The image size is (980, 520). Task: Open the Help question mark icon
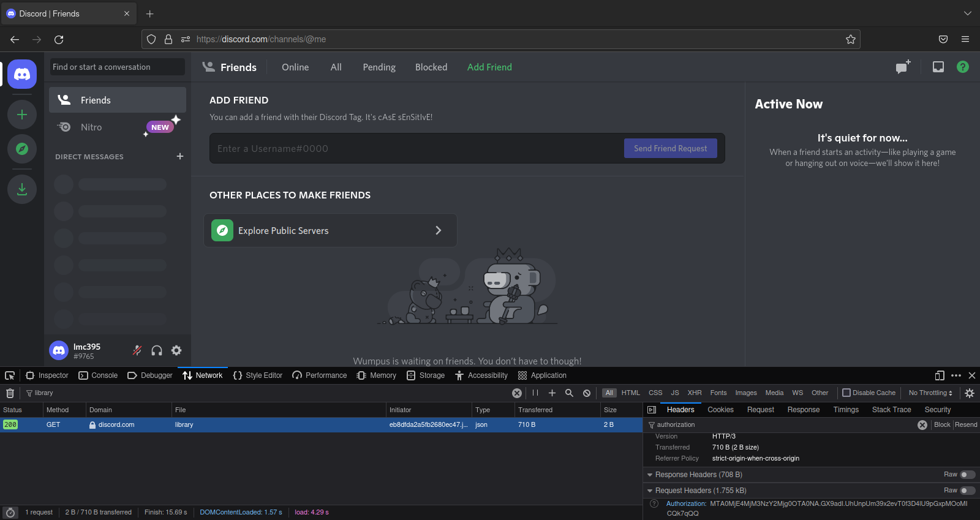pyautogui.click(x=963, y=67)
